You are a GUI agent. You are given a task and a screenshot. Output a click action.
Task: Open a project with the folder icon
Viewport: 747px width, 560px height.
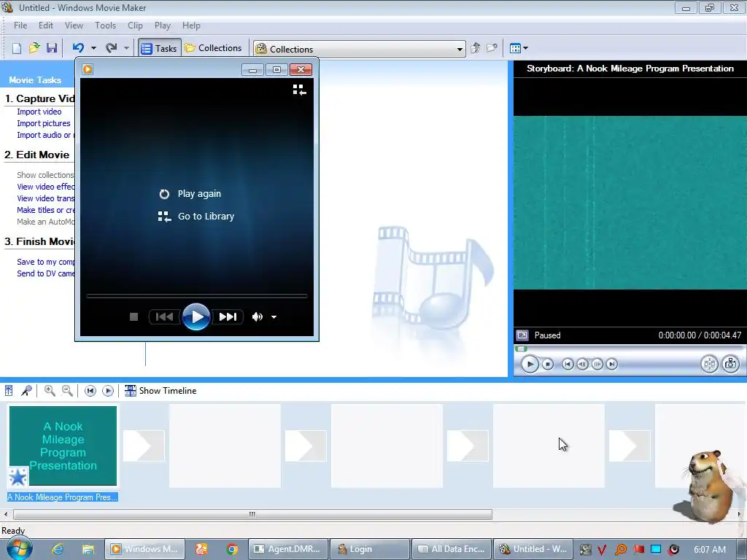pos(34,48)
